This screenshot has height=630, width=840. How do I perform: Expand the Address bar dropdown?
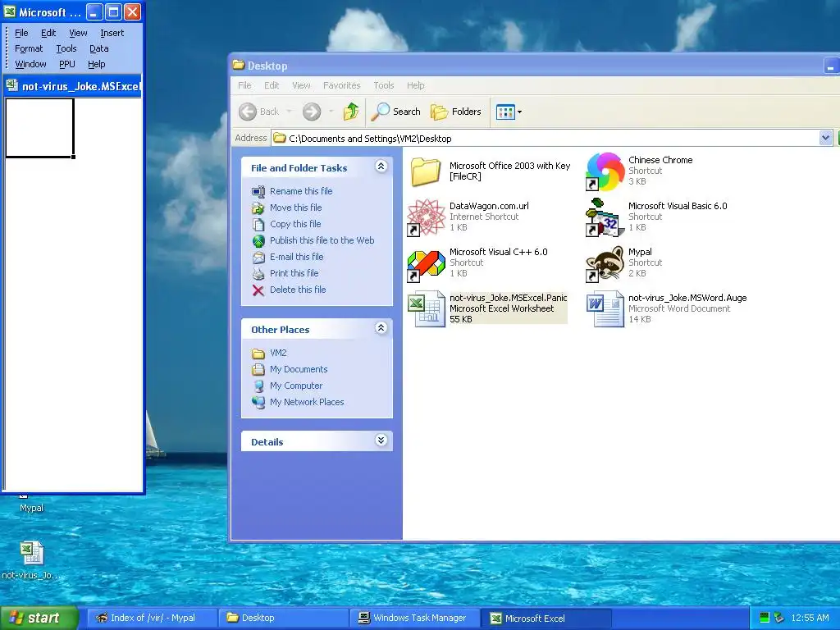click(825, 138)
